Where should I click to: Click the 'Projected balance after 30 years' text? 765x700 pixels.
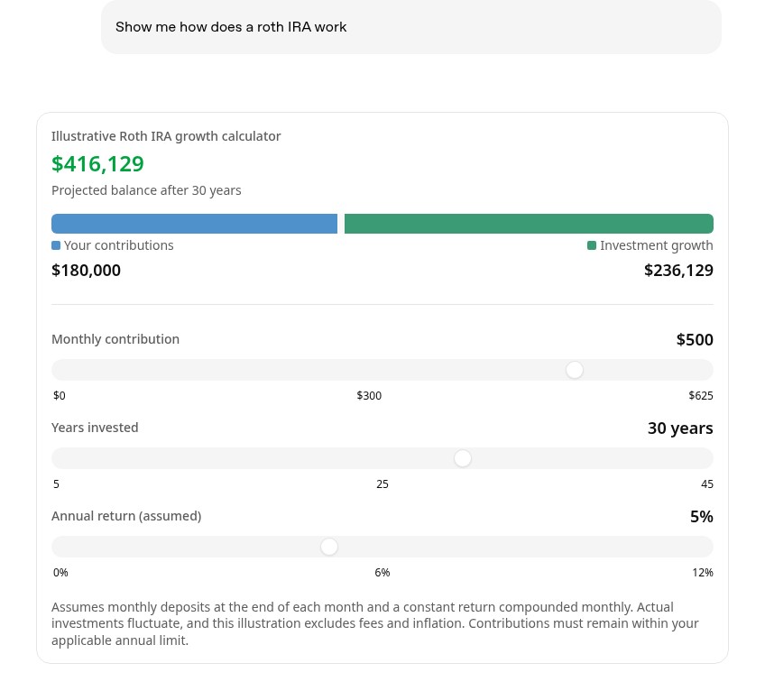pyautogui.click(x=146, y=190)
